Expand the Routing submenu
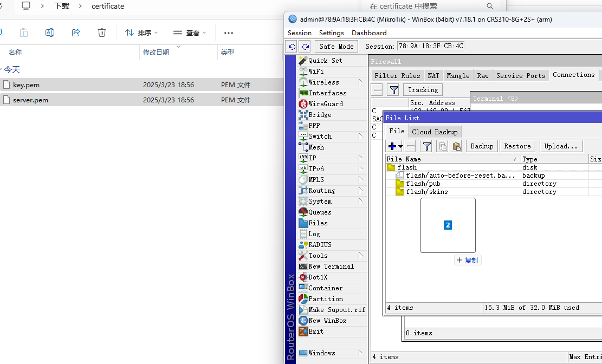The width and height of the screenshot is (602, 364). (x=360, y=191)
